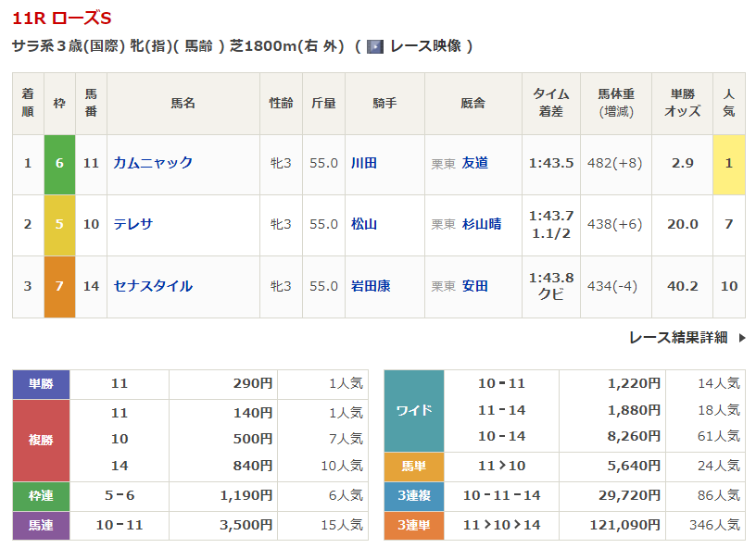The width and height of the screenshot is (756, 548).
Task: Click the orange frame 7 color cell
Action: click(60, 287)
